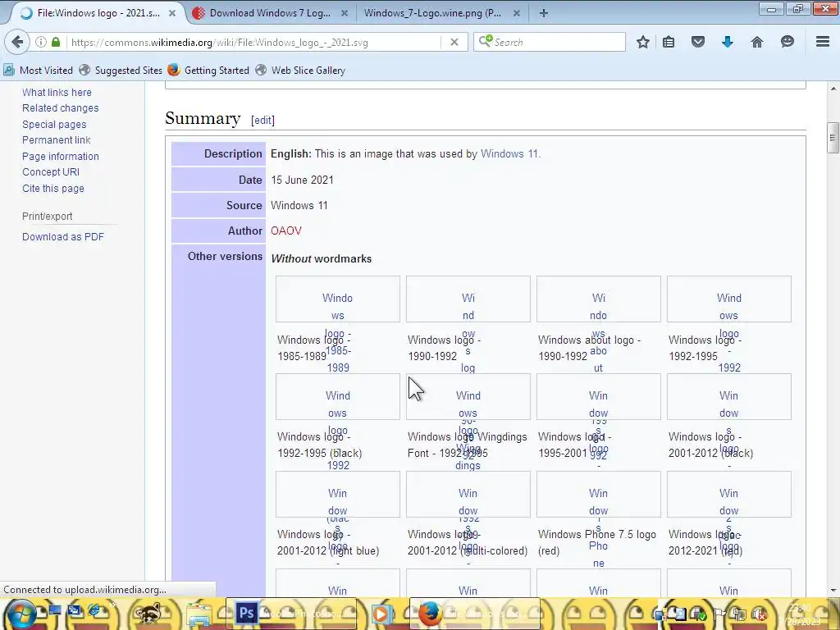Stop page loading with X button

454,42
